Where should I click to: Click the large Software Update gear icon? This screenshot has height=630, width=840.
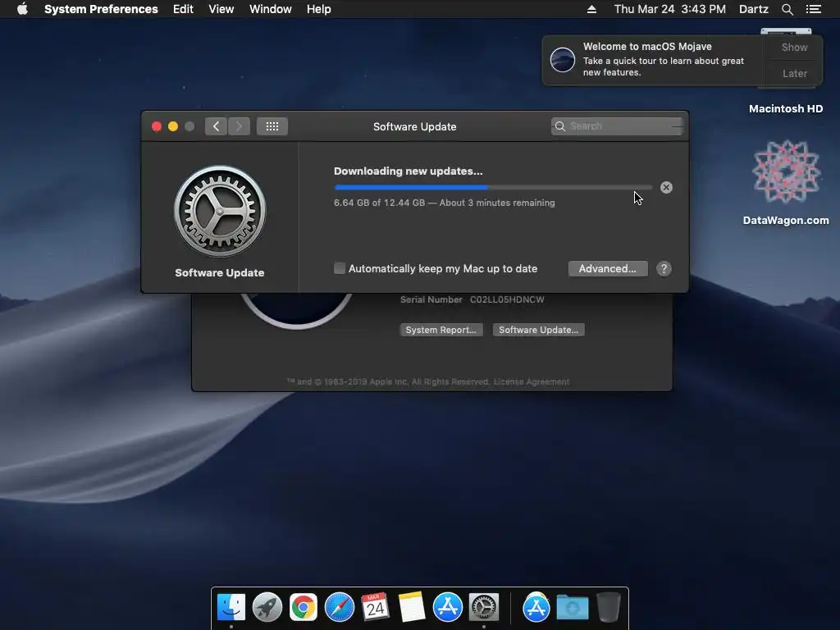pyautogui.click(x=220, y=211)
